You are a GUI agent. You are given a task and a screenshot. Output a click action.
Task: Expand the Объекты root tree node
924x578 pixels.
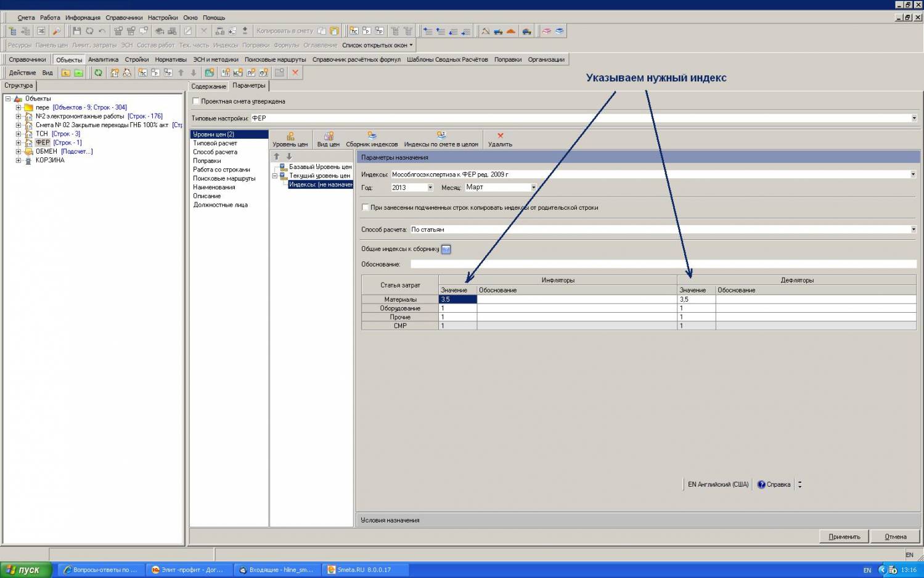[x=8, y=99]
